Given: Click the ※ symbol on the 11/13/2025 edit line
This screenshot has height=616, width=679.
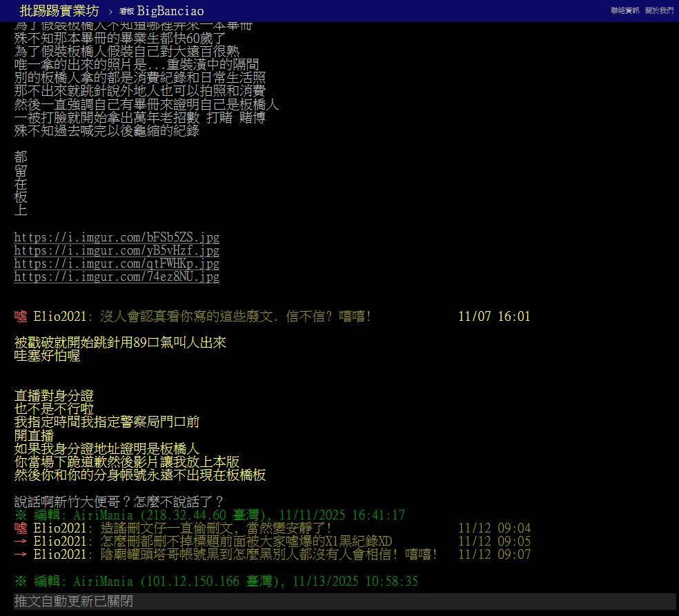Looking at the screenshot, I should coord(21,582).
